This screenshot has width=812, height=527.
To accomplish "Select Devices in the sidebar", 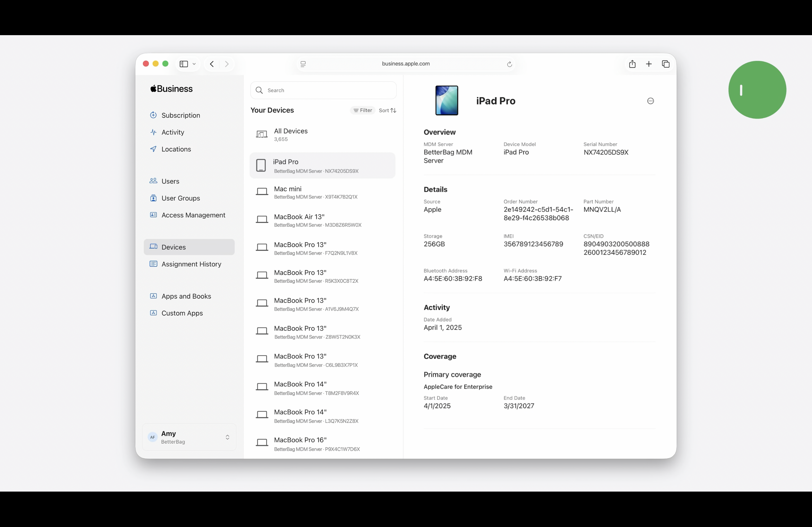I will point(189,247).
